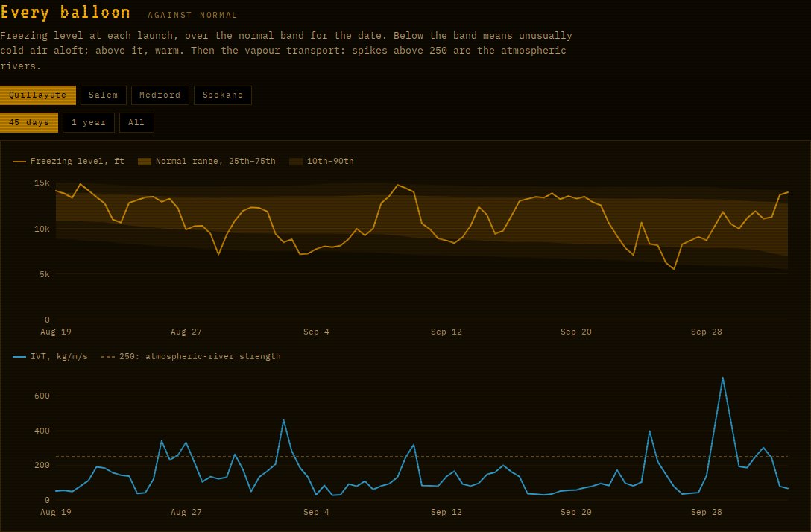The height and width of the screenshot is (532, 811).
Task: Click the 5k axis label
Action: 45,274
